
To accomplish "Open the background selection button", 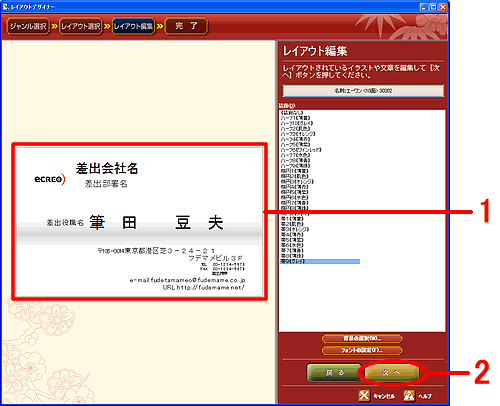I will pos(362,339).
